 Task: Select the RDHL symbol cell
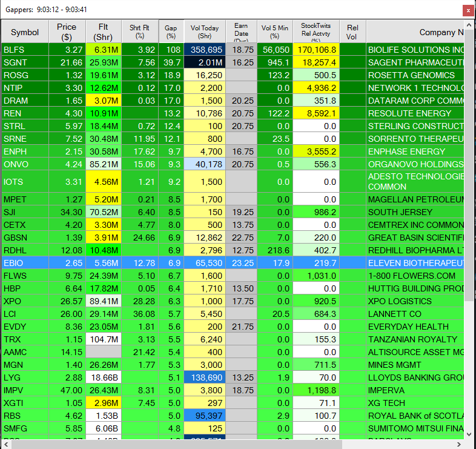[x=25, y=250]
